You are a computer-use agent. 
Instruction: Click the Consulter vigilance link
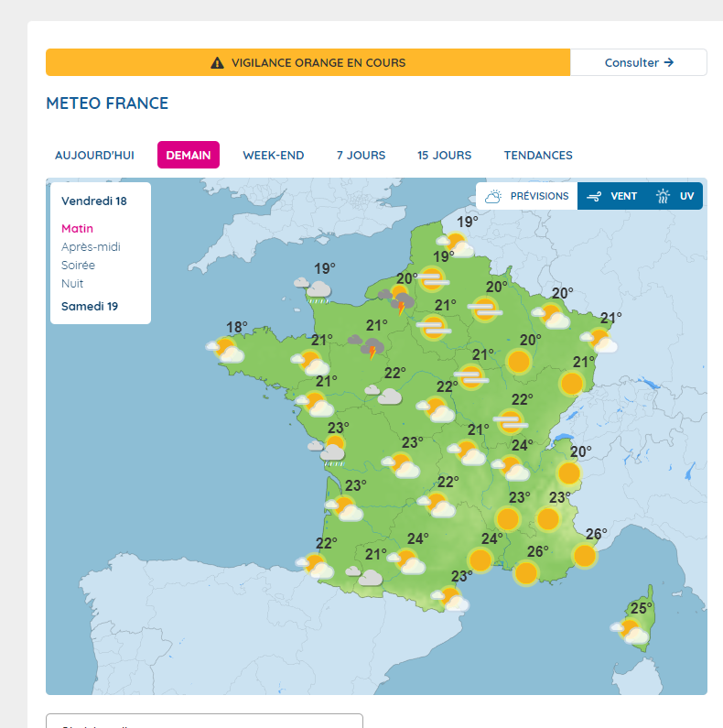tap(639, 62)
